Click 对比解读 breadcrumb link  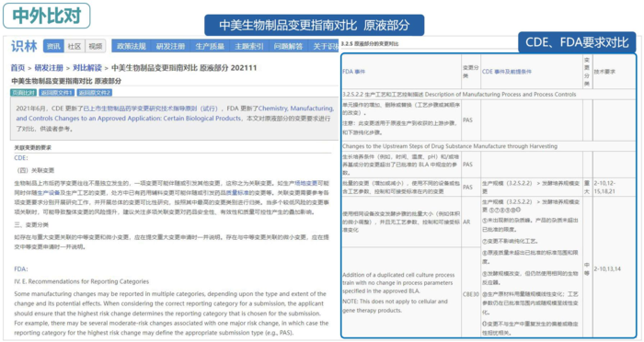(x=87, y=68)
